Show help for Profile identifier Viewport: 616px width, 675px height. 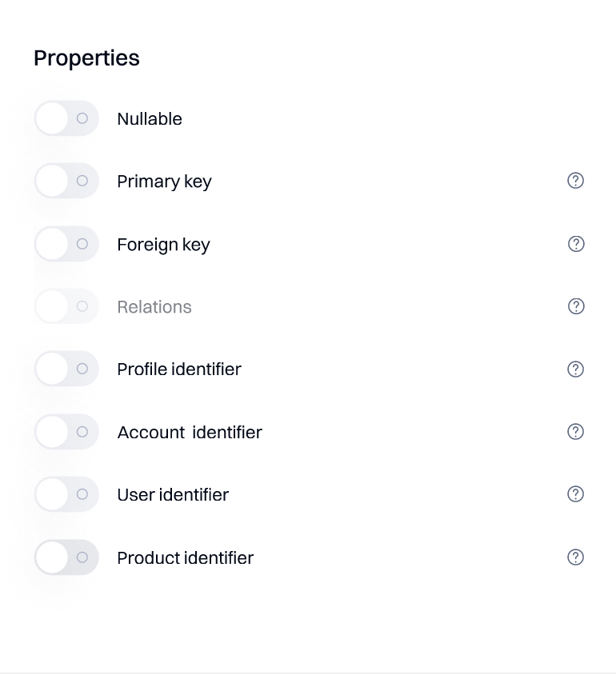(575, 369)
